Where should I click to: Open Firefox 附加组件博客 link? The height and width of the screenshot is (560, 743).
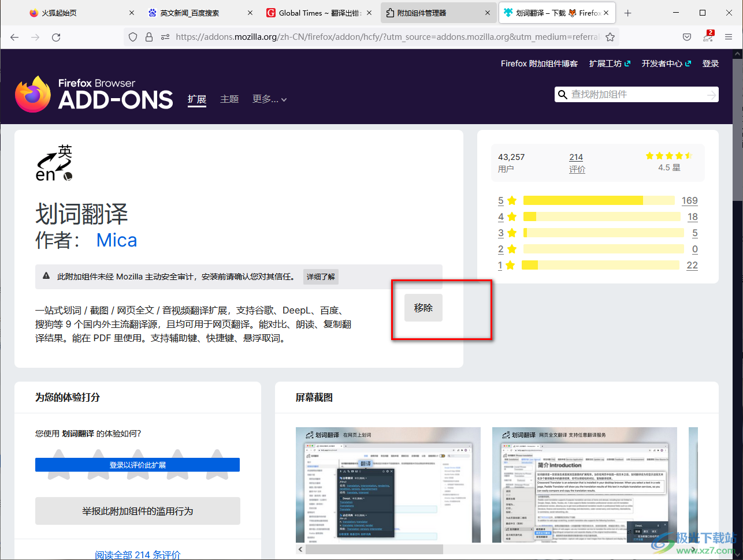click(539, 64)
